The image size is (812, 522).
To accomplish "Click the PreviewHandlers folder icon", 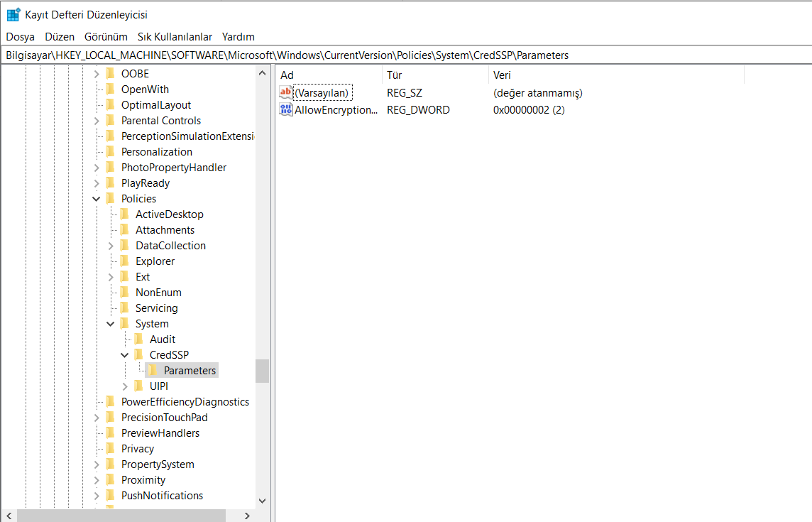I will 110,433.
